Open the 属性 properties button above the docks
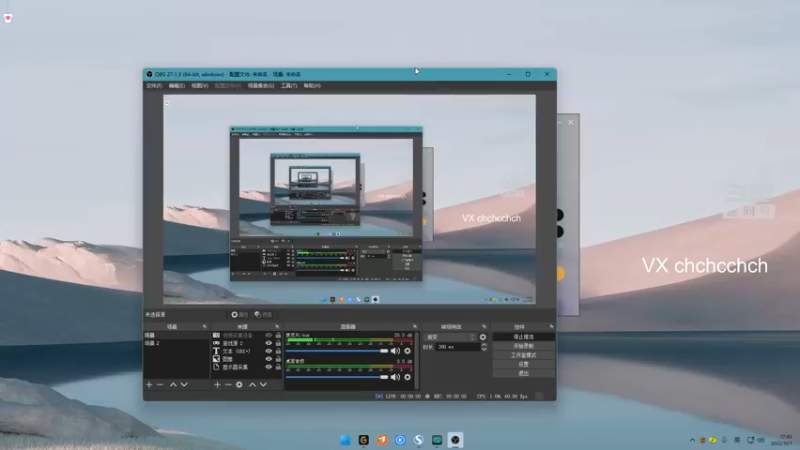Image resolution: width=800 pixels, height=450 pixels. pos(239,315)
